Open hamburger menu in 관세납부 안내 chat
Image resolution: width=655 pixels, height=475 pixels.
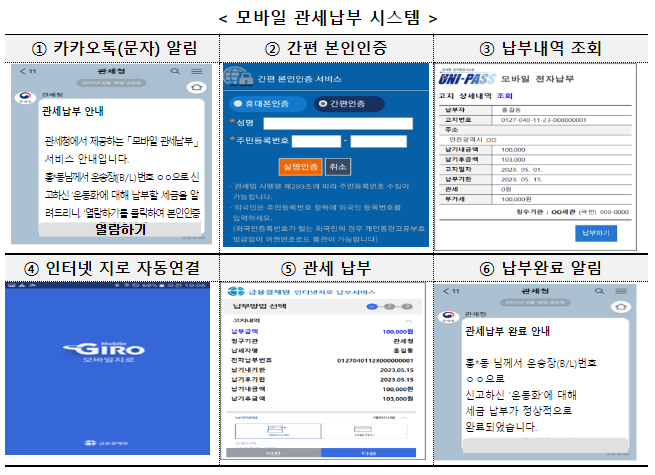[x=197, y=71]
